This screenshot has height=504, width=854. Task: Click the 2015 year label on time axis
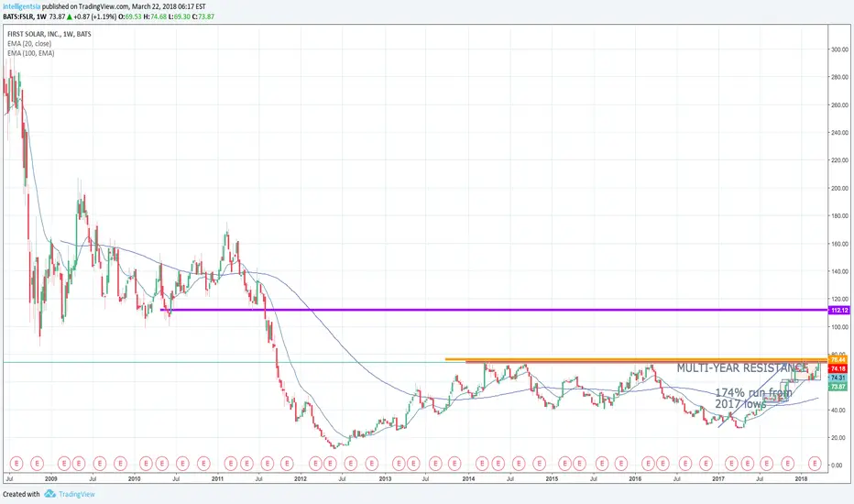pyautogui.click(x=552, y=479)
